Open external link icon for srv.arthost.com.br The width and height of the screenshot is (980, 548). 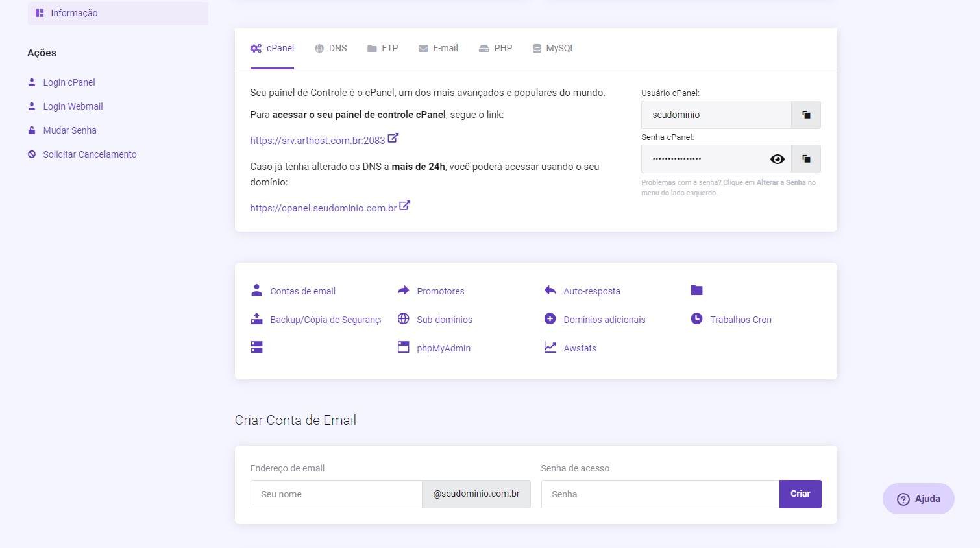pyautogui.click(x=393, y=138)
